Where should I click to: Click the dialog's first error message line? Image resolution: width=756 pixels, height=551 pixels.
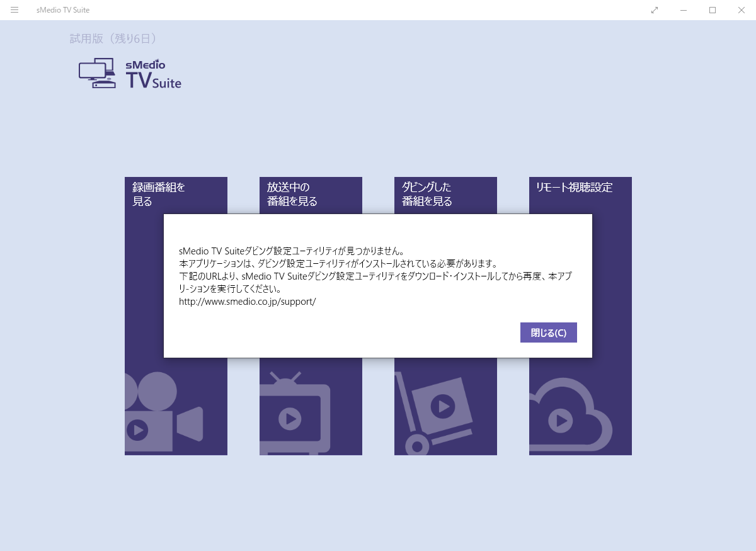point(291,251)
